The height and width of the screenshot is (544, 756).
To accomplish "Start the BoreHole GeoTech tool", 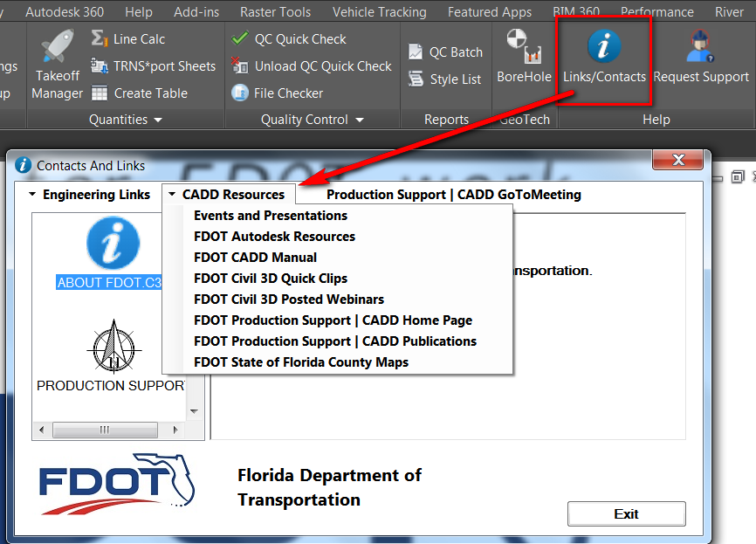I will click(524, 57).
